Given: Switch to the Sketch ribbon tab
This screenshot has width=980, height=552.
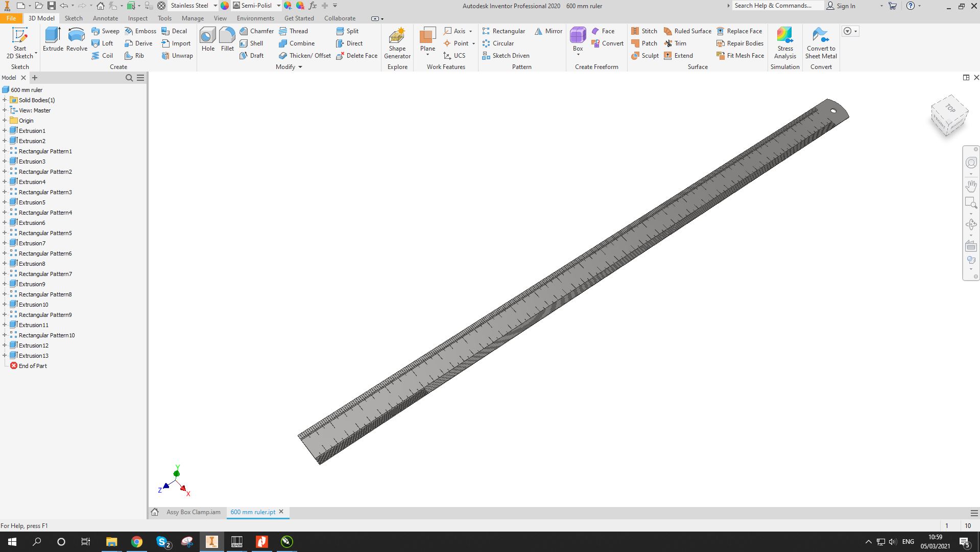Looking at the screenshot, I should pyautogui.click(x=74, y=18).
